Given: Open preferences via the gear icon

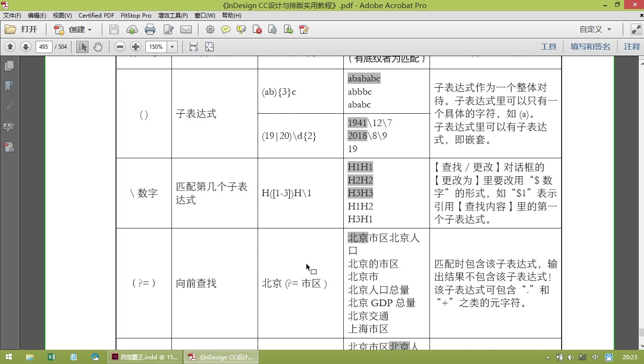Looking at the screenshot, I should coord(210,29).
